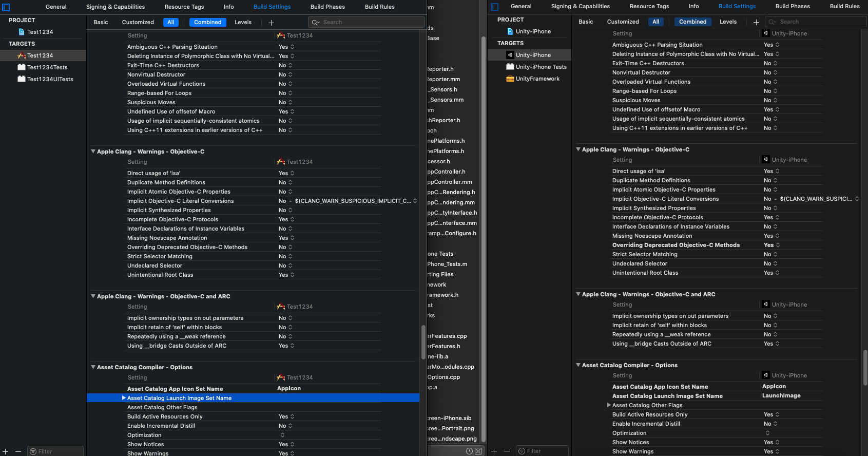Change Overriding Deprecated Objective-C Methods in right window
This screenshot has height=456, width=868.
point(771,245)
